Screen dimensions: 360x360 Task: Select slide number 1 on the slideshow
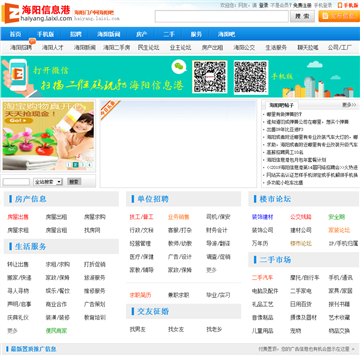tap(68, 164)
